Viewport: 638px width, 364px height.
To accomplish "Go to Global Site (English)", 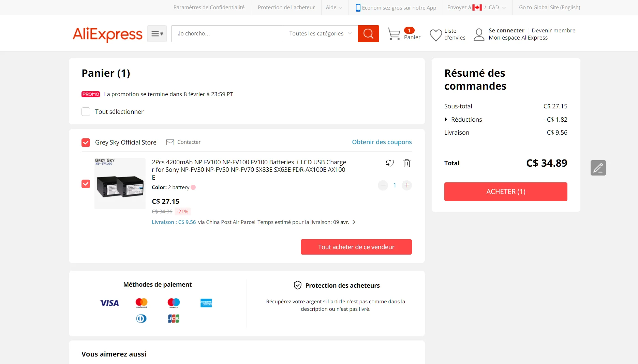I will click(549, 7).
